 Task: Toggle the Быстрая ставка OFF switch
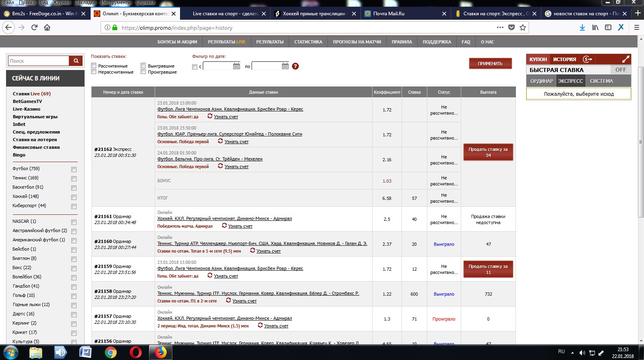[620, 70]
